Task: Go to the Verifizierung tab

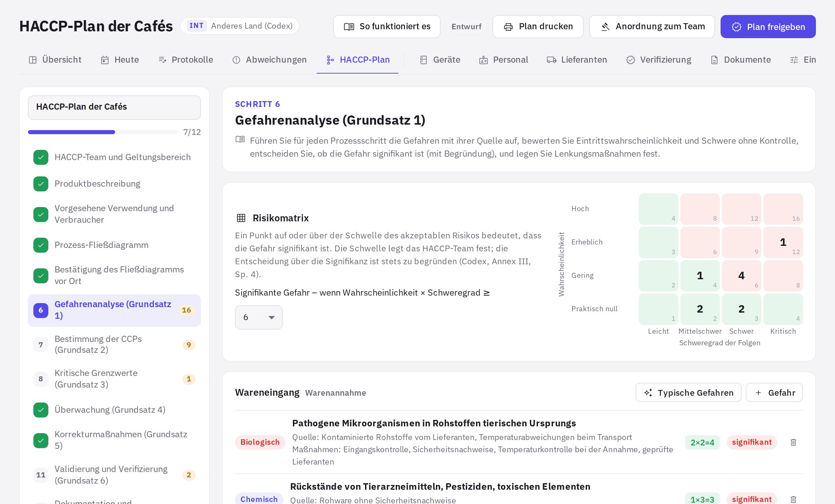Action: point(659,60)
